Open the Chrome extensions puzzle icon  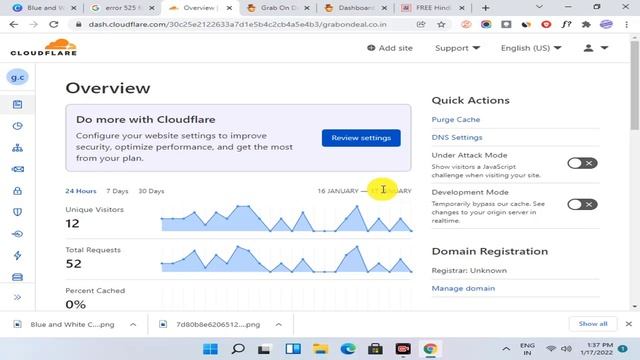586,24
